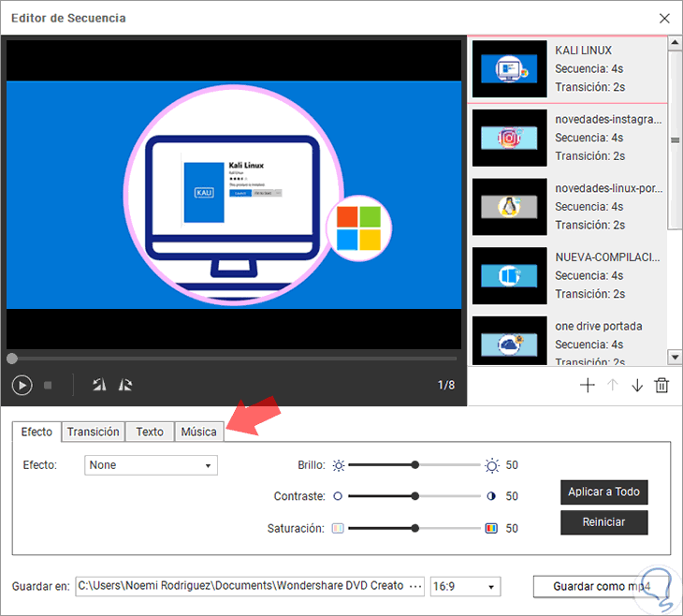The height and width of the screenshot is (616, 683).
Task: Open the Música tab
Action: tap(199, 432)
